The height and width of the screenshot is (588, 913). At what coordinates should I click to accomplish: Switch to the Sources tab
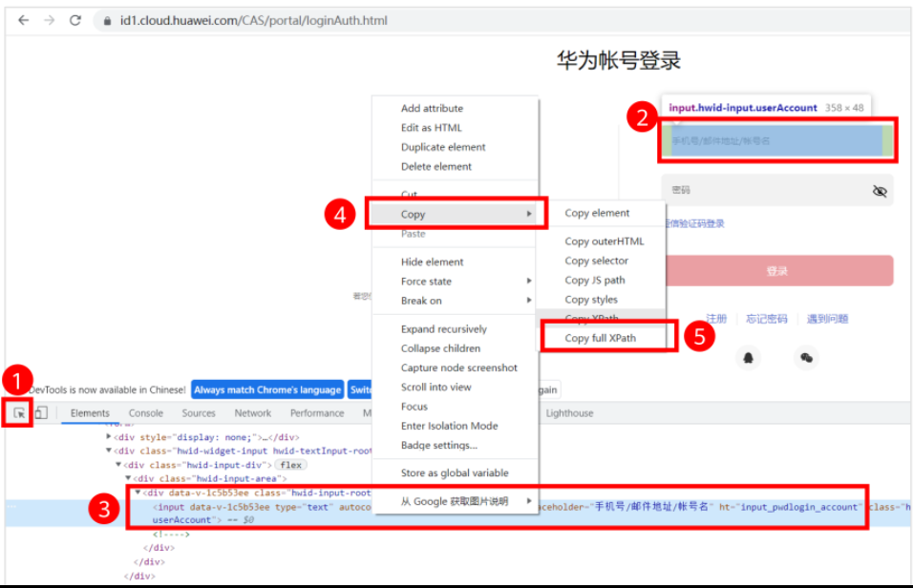click(199, 412)
